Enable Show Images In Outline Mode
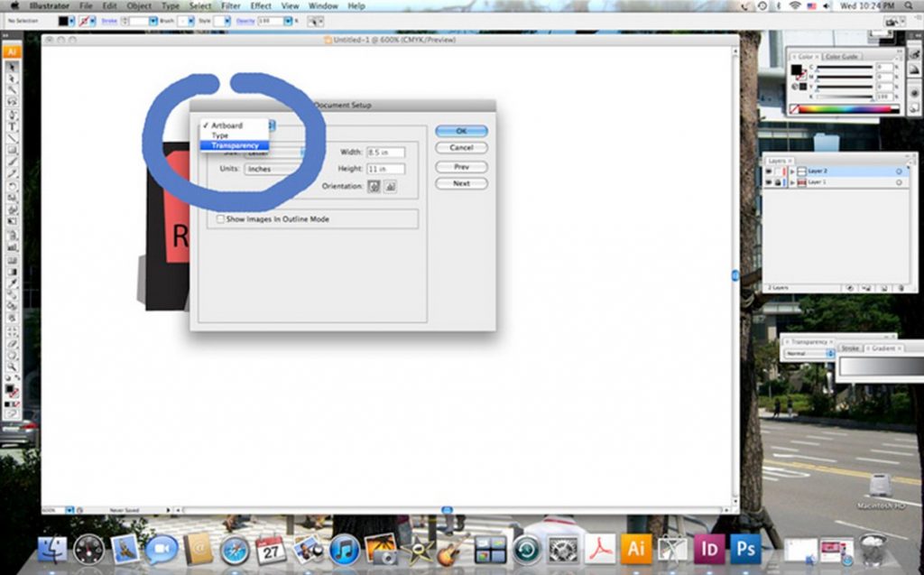The image size is (924, 575). (x=220, y=219)
